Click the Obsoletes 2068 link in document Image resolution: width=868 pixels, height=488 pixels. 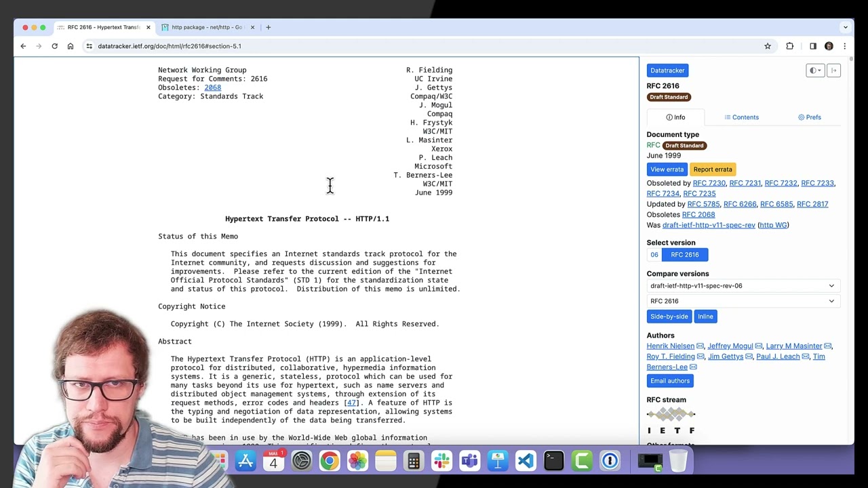(213, 87)
